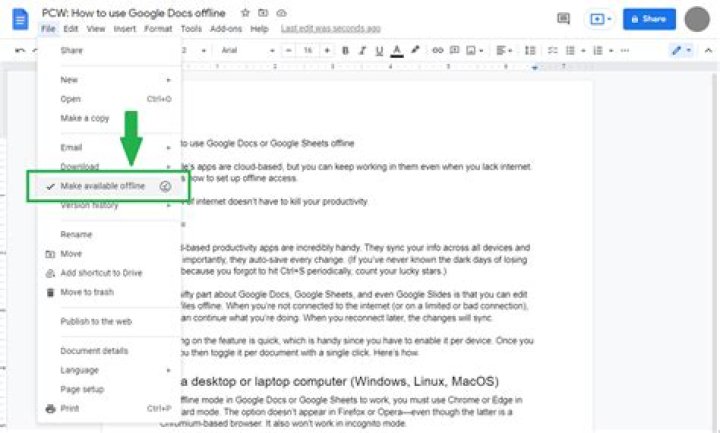720x433 pixels.
Task: Choose Open in the File menu
Action: pos(109,99)
